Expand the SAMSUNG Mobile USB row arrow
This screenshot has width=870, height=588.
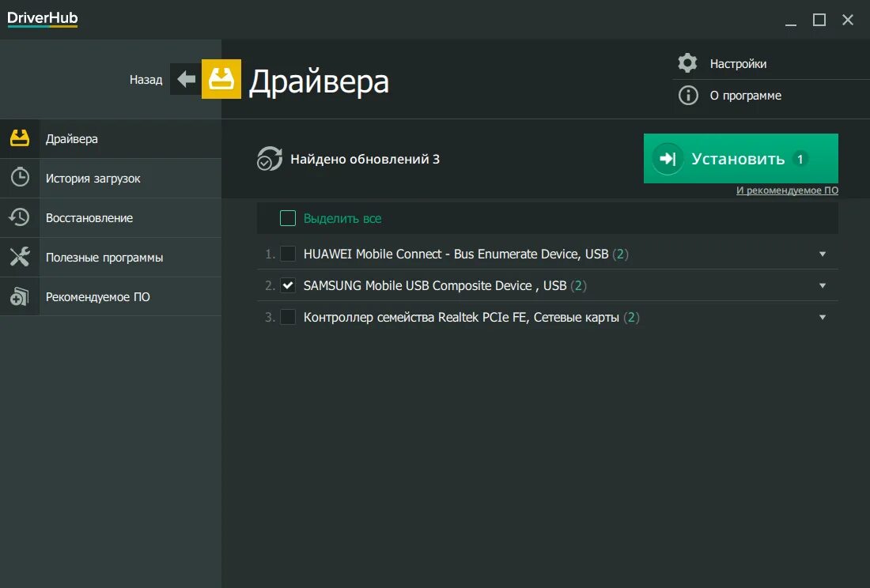point(823,285)
